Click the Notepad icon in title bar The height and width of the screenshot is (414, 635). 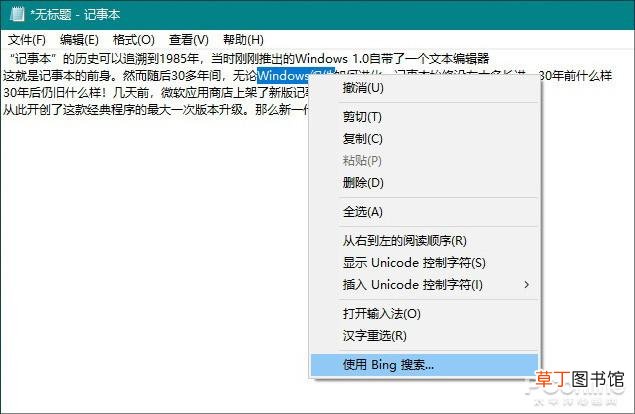point(17,14)
